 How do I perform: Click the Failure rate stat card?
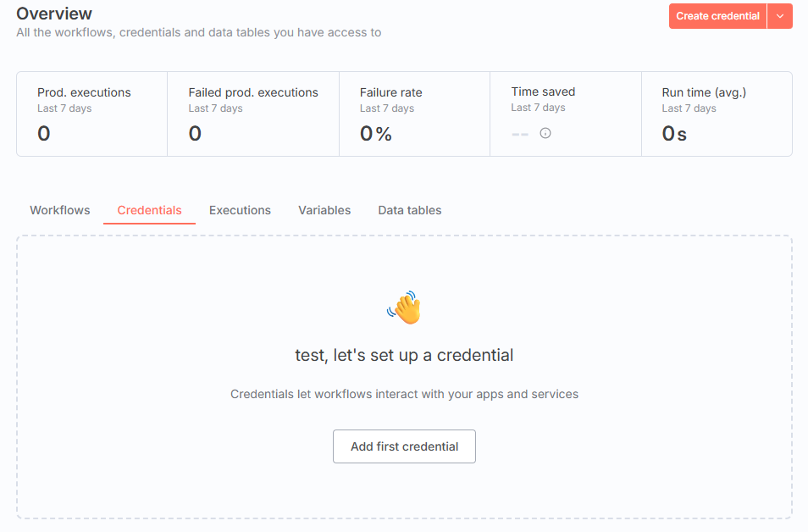pos(414,114)
